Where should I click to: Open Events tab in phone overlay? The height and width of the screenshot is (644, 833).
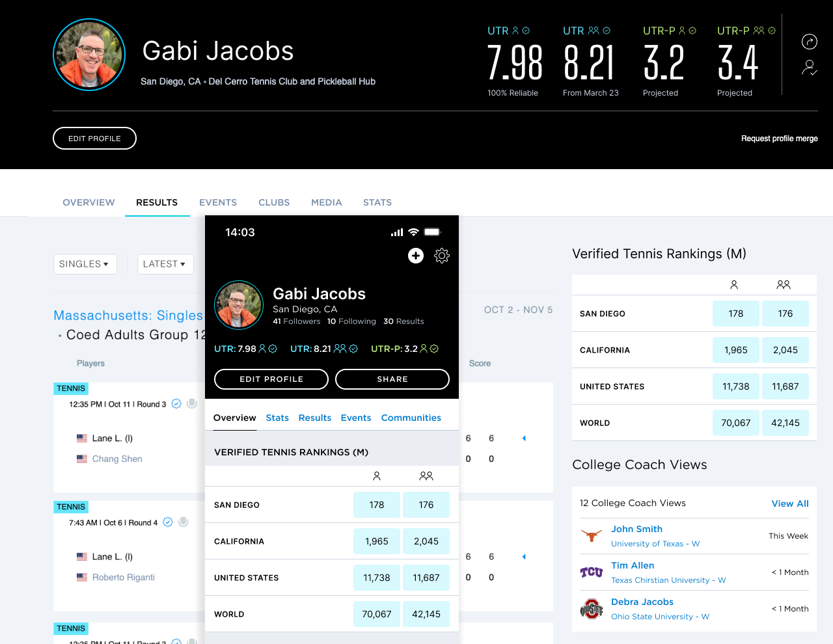(356, 418)
